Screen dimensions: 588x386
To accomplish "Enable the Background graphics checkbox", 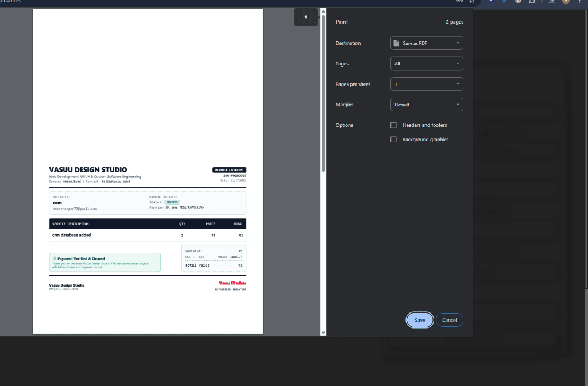I will [x=393, y=140].
